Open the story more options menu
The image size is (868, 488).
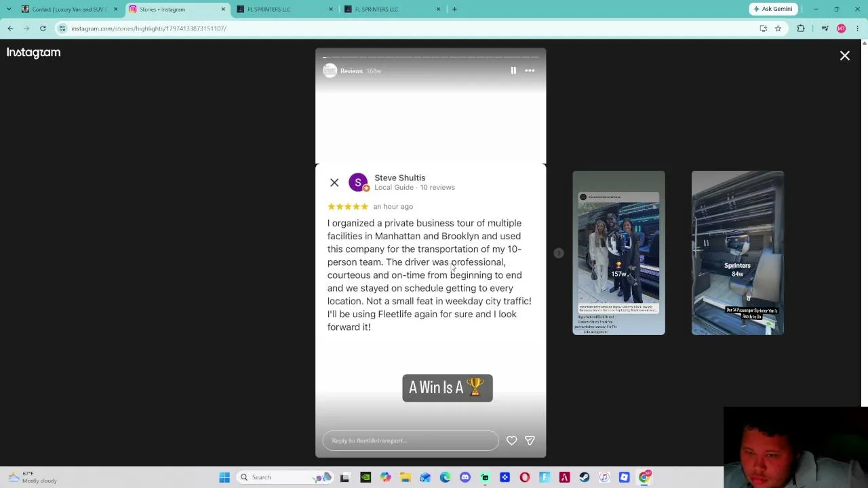[530, 70]
